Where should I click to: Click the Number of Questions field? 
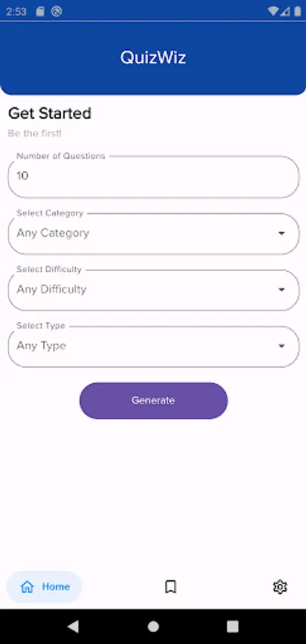(153, 177)
